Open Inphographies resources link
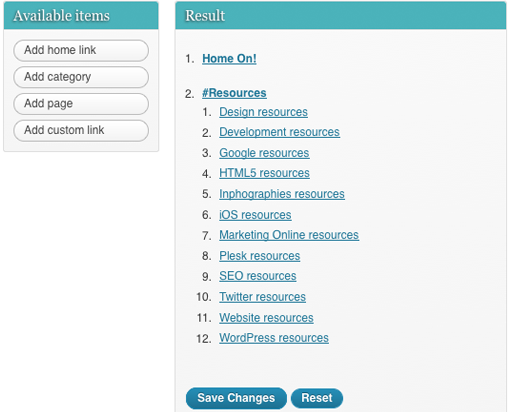 282,194
